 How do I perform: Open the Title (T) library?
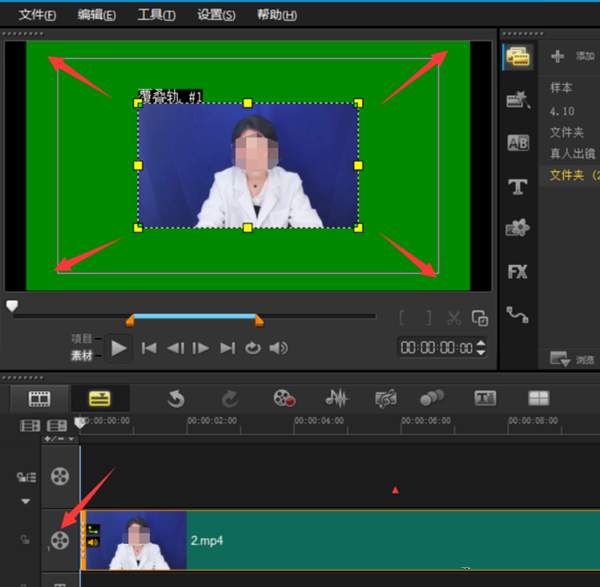517,186
